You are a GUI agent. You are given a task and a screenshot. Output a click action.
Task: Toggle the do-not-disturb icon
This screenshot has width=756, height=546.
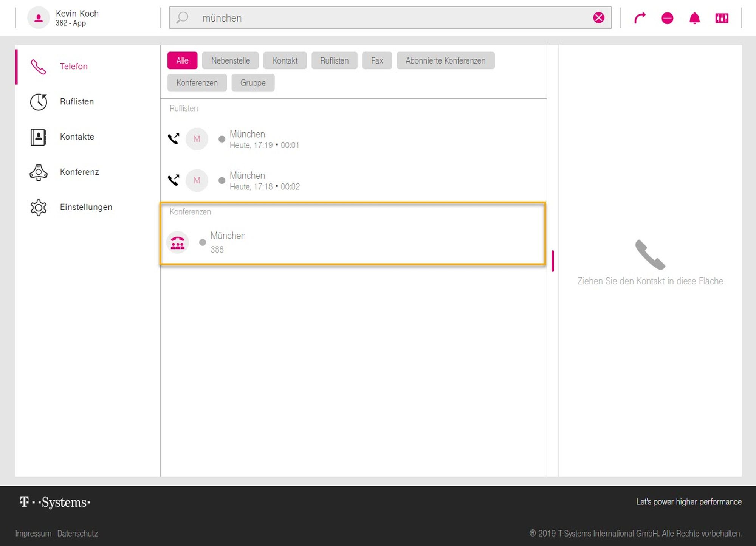click(667, 18)
